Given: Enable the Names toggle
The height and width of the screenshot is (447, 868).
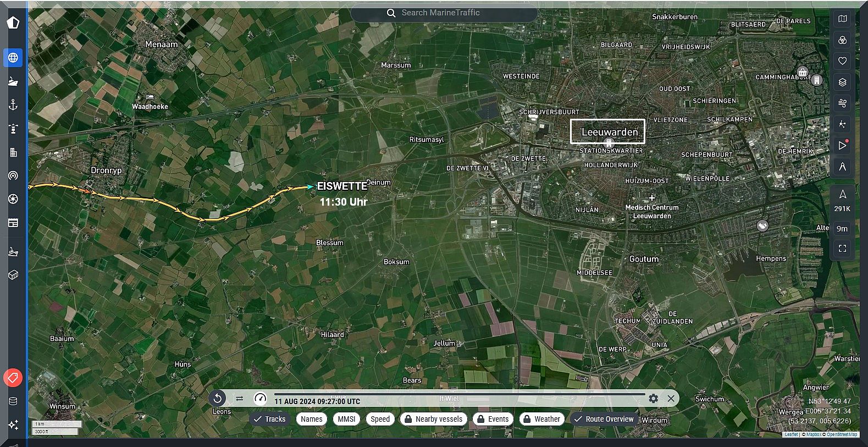Looking at the screenshot, I should [311, 419].
